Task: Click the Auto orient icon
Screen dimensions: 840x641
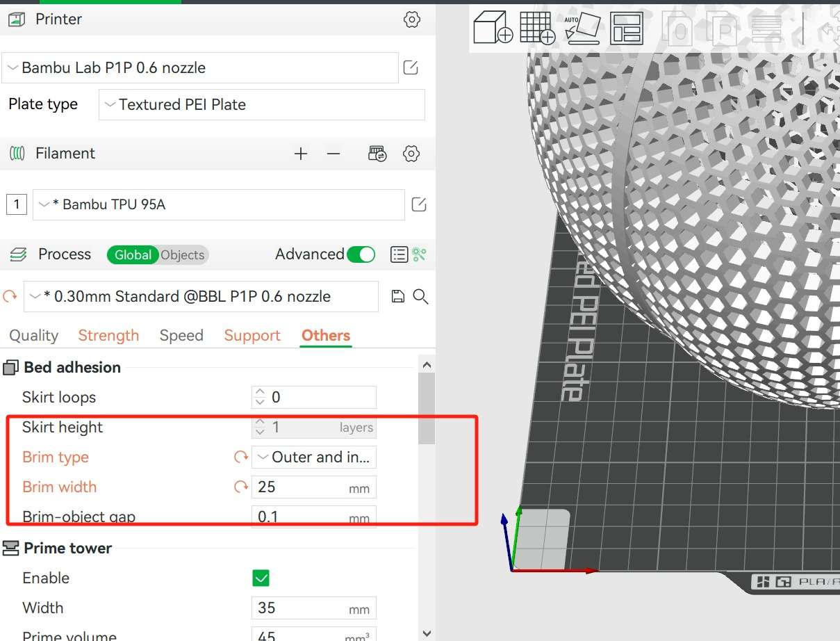Action: 582,29
